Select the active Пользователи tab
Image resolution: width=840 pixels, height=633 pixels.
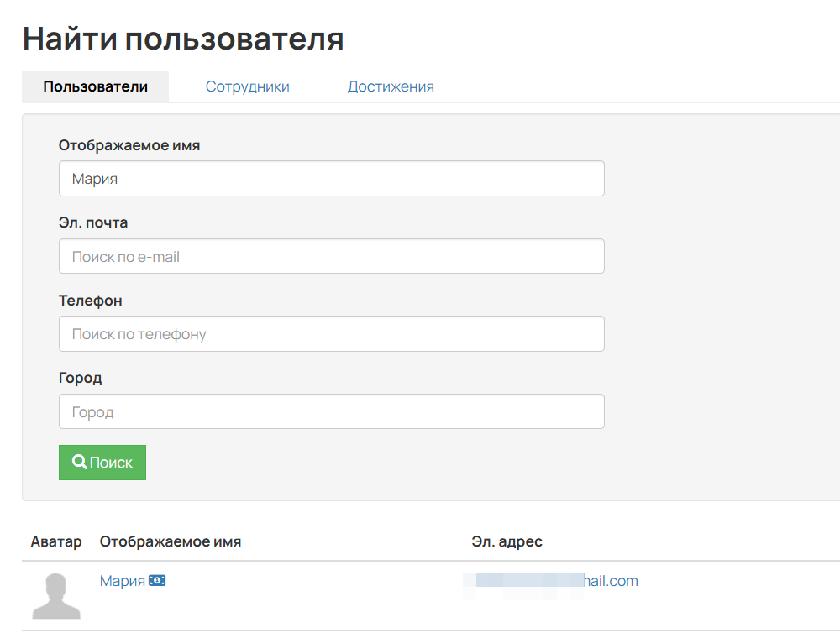pos(95,86)
